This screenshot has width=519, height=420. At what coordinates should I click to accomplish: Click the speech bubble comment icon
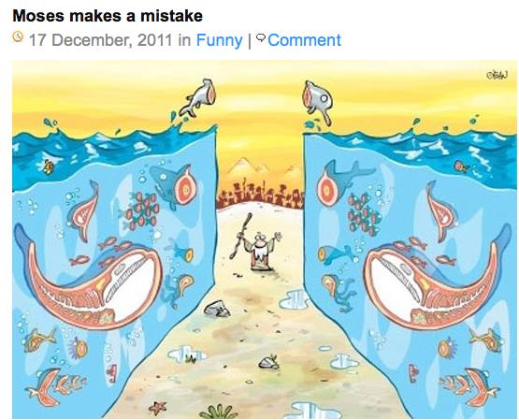coord(261,37)
